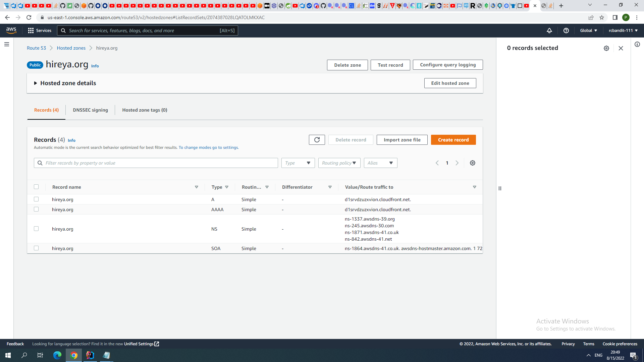Bookmark this page with the star icon
The width and height of the screenshot is (644, 362).
click(x=602, y=17)
